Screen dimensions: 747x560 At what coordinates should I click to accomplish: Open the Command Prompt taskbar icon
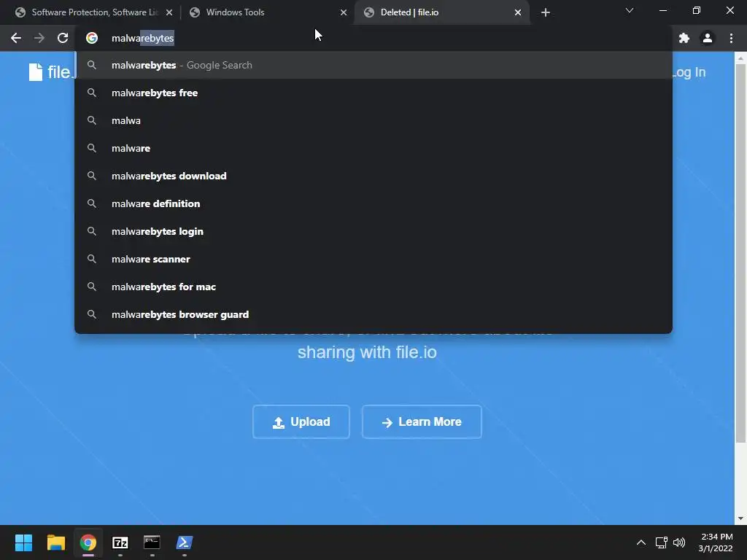(x=152, y=542)
